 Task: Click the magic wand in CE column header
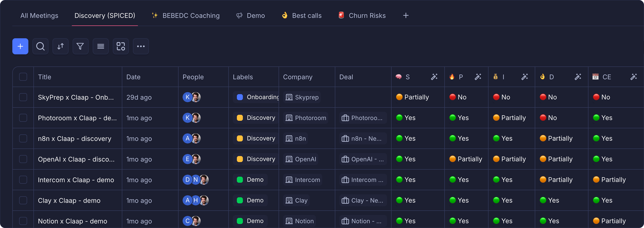pos(634,77)
